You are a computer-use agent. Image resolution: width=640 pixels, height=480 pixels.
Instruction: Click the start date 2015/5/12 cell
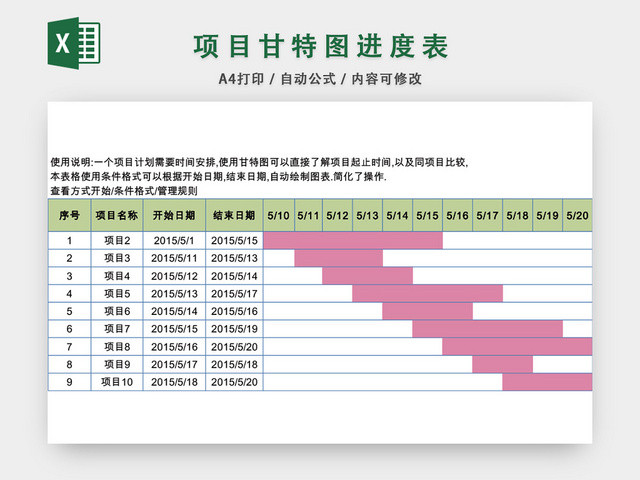174,276
